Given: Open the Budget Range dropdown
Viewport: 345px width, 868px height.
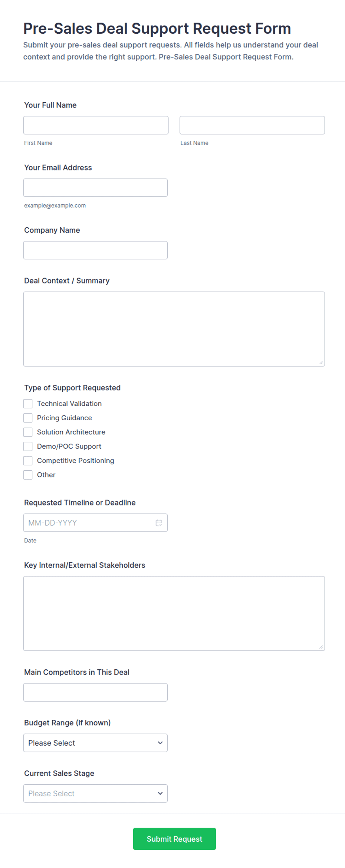Looking at the screenshot, I should point(95,743).
